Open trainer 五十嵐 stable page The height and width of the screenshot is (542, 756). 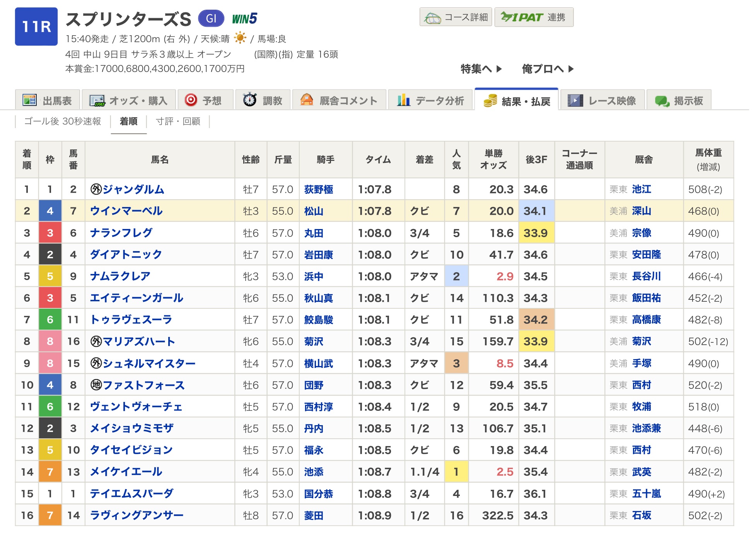[x=646, y=494]
